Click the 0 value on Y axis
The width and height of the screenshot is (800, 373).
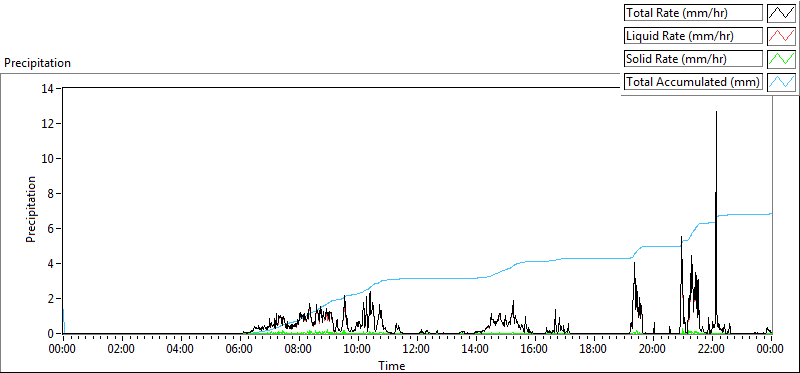53,334
